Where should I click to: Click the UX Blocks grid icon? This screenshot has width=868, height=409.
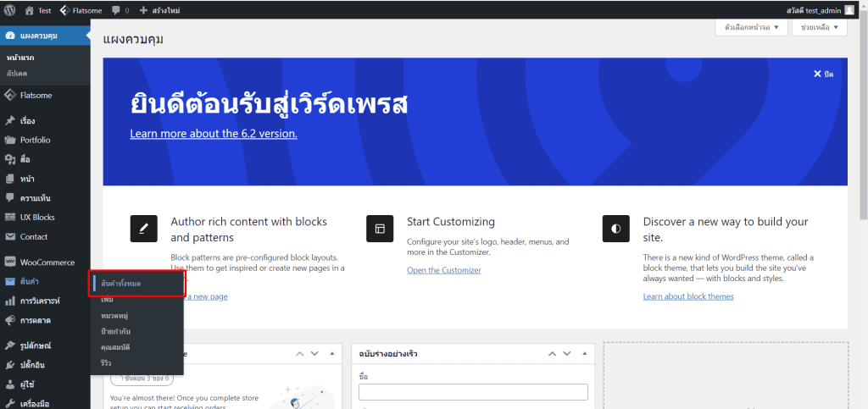(x=10, y=218)
